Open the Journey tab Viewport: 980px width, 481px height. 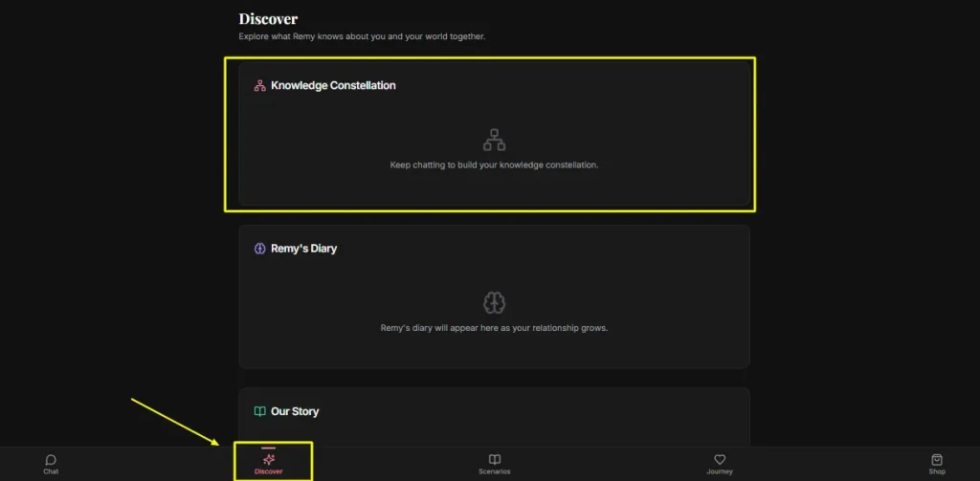[x=720, y=465]
